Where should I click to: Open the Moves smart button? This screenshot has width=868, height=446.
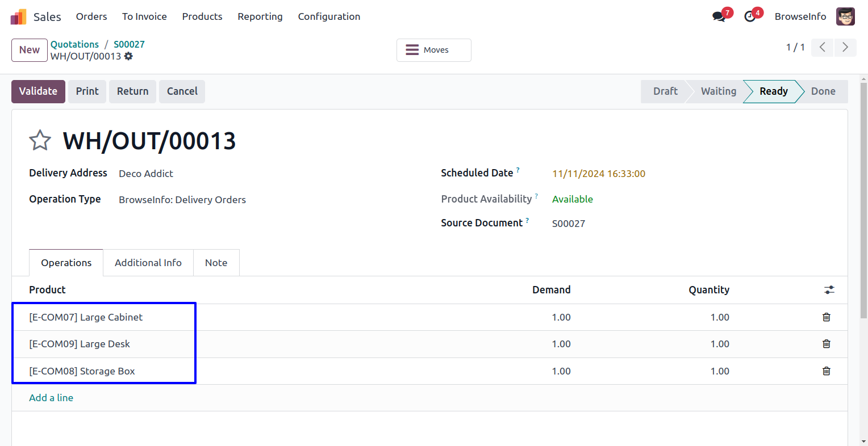[433, 50]
